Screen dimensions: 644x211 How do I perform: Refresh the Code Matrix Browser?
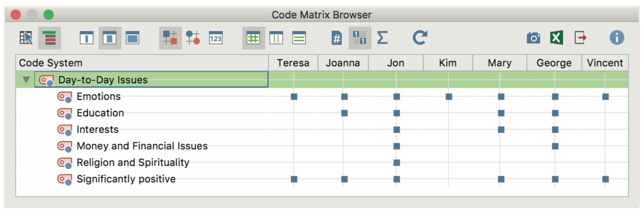420,38
